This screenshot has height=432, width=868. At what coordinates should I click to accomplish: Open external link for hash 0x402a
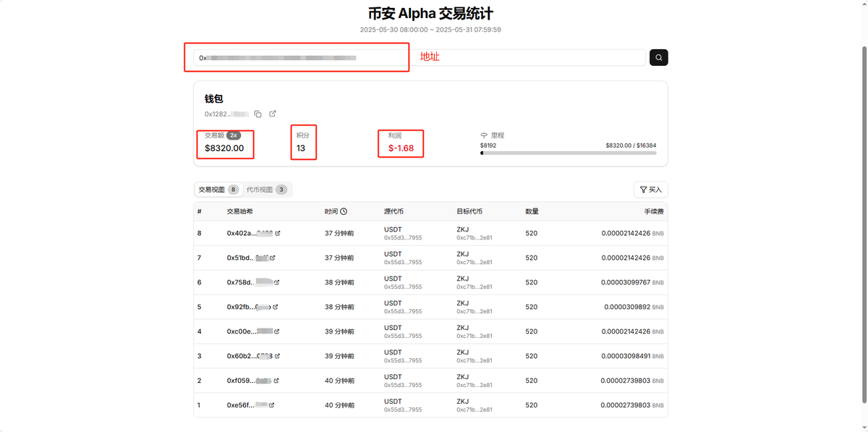pyautogui.click(x=278, y=233)
